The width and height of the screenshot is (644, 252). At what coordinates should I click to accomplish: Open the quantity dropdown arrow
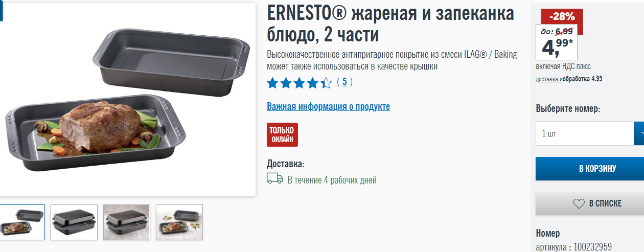639,133
